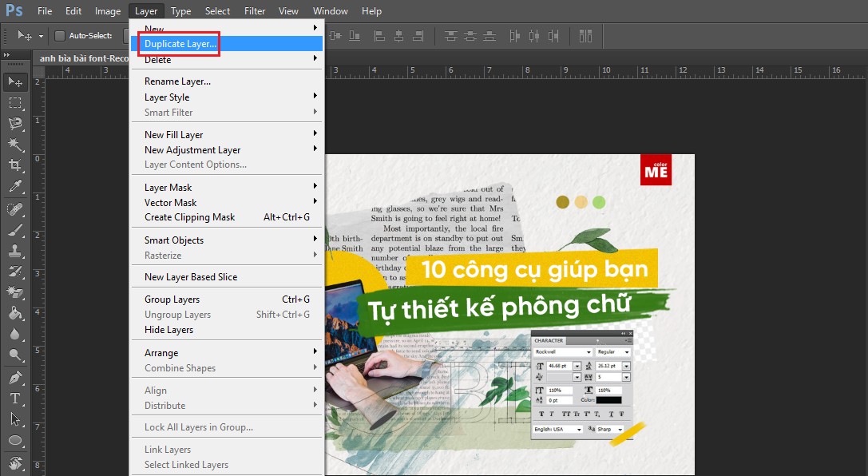Open the Filter menu
The image size is (868, 476).
click(254, 10)
